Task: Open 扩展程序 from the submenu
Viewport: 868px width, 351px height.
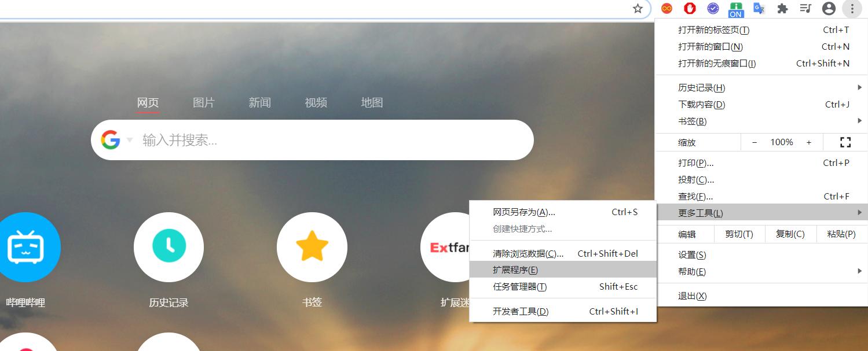Action: [x=563, y=270]
